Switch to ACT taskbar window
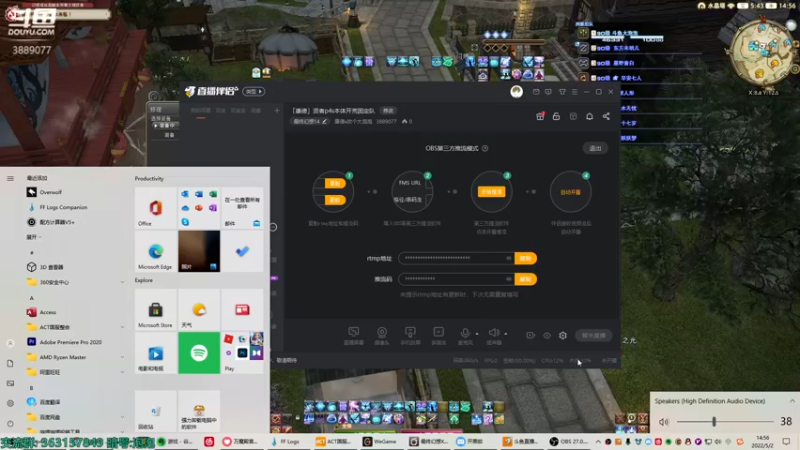Viewport: 800px width, 450px height. [x=333, y=441]
